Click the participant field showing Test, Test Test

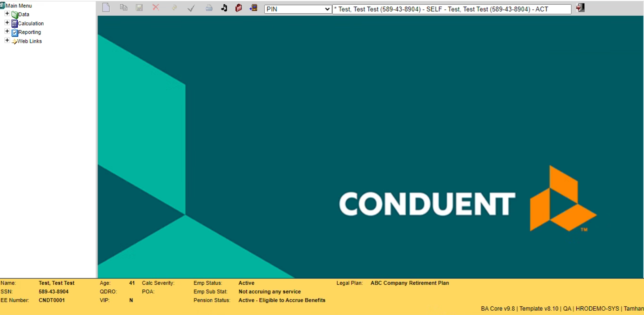[x=452, y=9]
